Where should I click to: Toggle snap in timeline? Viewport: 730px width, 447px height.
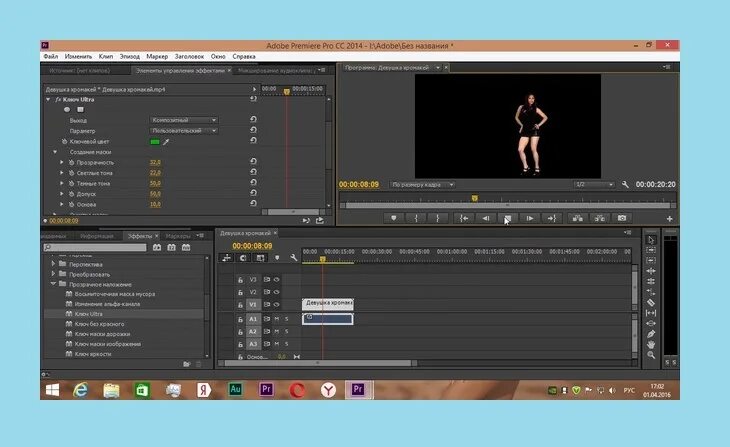tap(243, 257)
